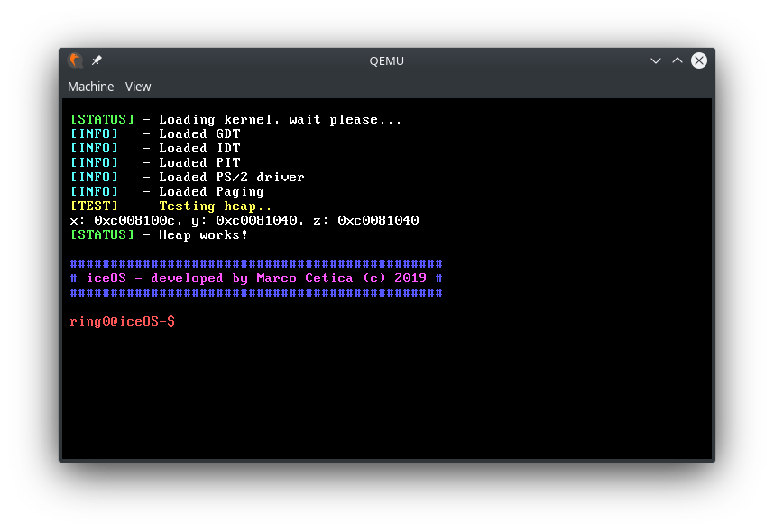
Task: Open the View menu
Action: point(138,87)
